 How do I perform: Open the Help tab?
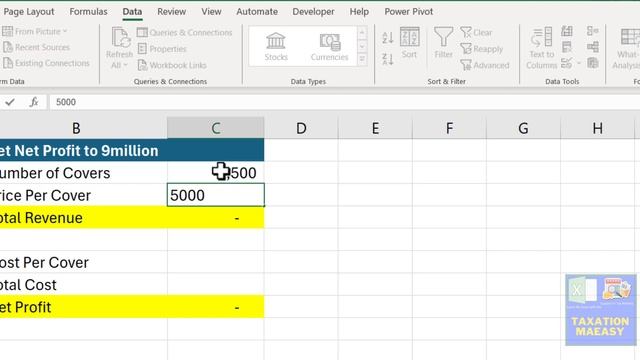pos(359,12)
